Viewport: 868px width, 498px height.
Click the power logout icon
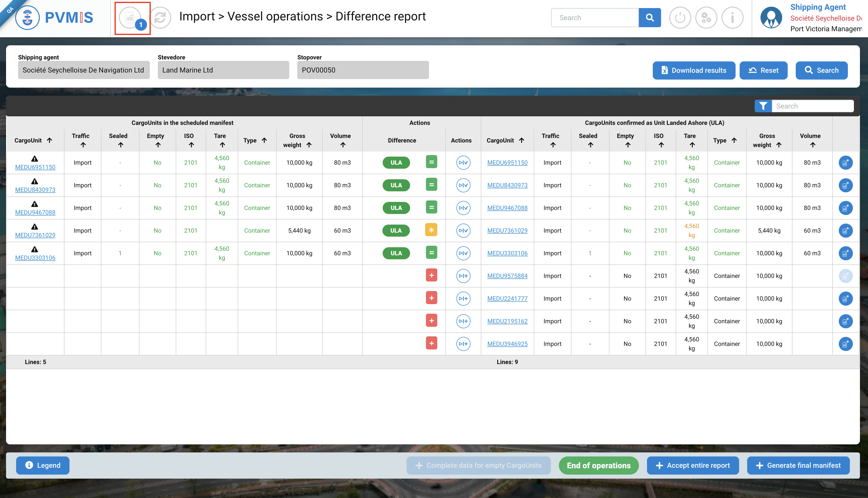point(680,18)
